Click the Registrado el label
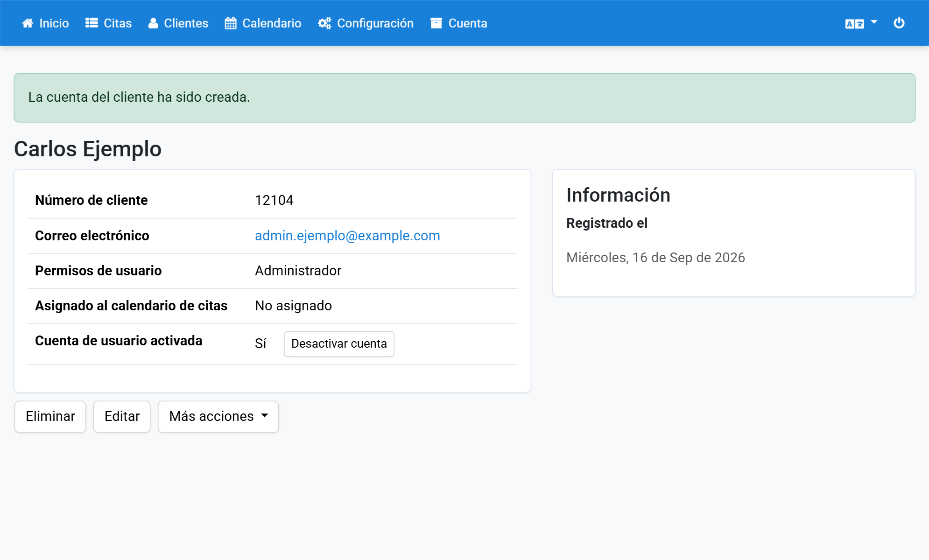Viewport: 929px width, 560px height. pyautogui.click(x=607, y=223)
